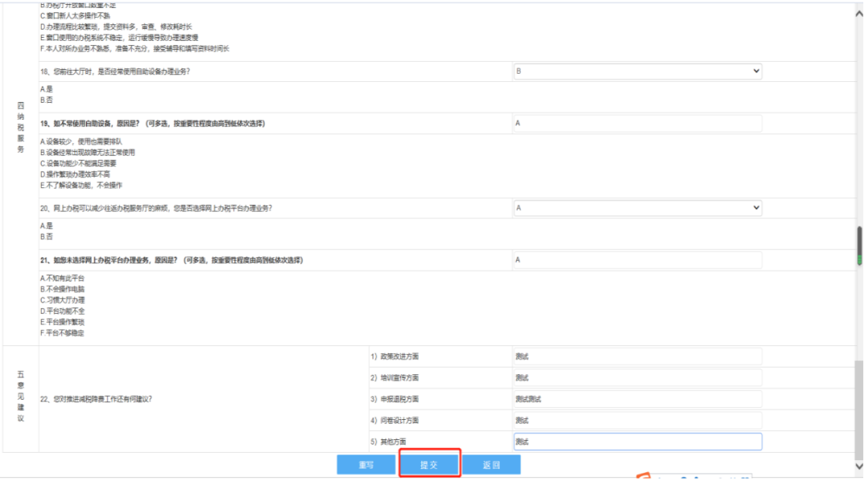Click the question 21 answer input field
The height and width of the screenshot is (485, 868).
[637, 260]
